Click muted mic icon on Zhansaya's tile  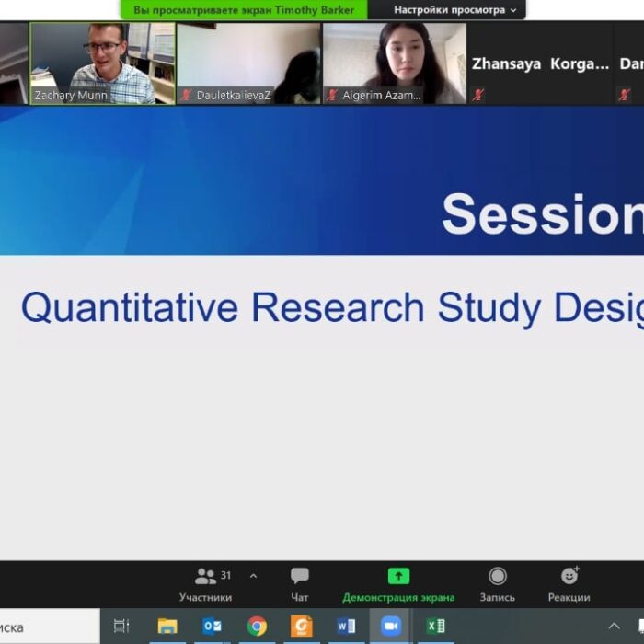pyautogui.click(x=478, y=95)
